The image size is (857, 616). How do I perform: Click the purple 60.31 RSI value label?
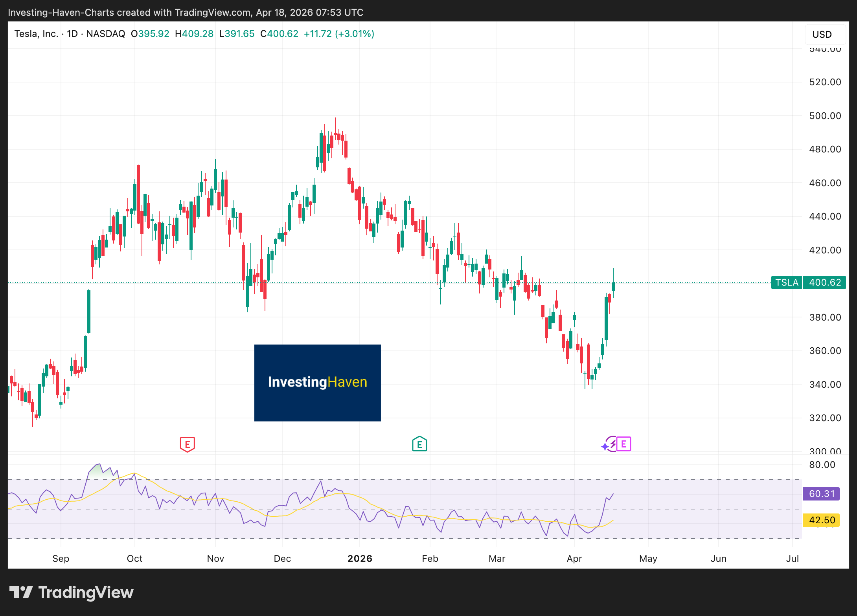point(821,494)
